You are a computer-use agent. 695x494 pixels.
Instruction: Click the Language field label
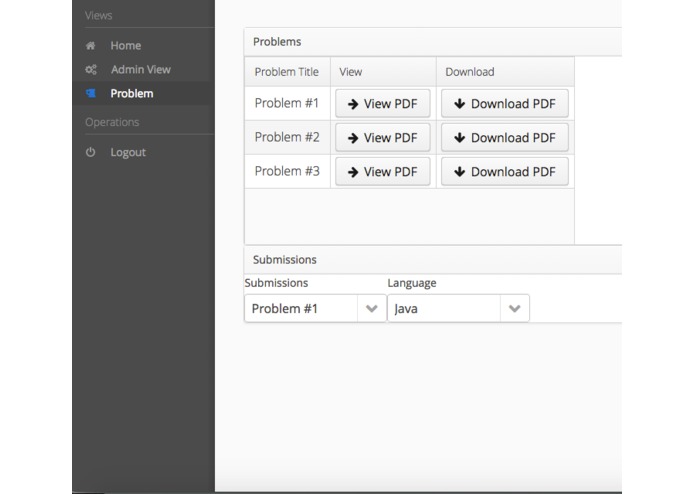coord(412,283)
